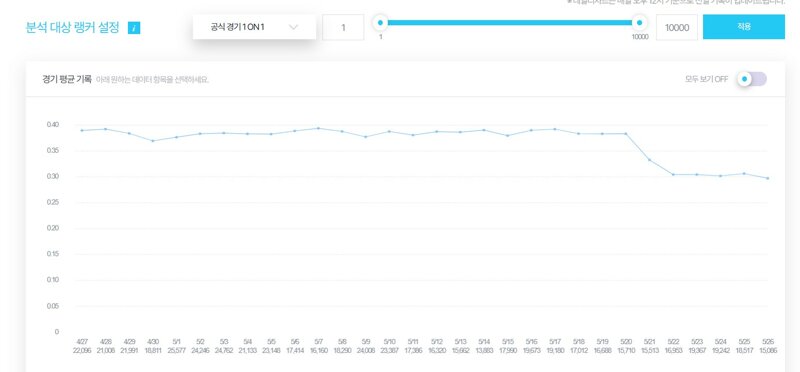
Task: Click the hint text 아래 원하는 데이터 항목을 선택하세요
Action: (152, 80)
